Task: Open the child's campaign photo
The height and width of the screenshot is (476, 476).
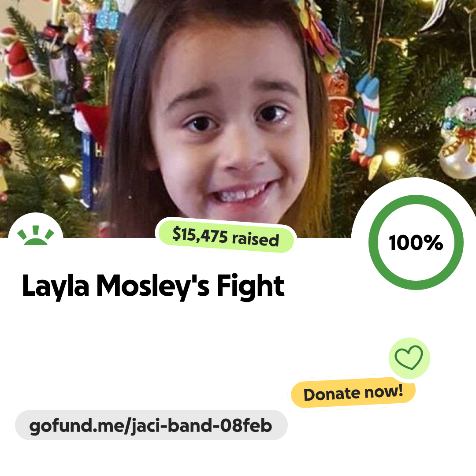Action: tap(238, 119)
